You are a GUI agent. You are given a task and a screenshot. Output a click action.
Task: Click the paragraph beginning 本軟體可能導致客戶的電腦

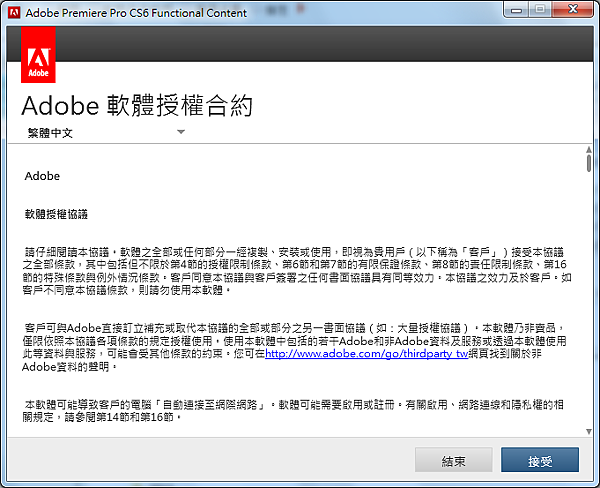click(293, 411)
